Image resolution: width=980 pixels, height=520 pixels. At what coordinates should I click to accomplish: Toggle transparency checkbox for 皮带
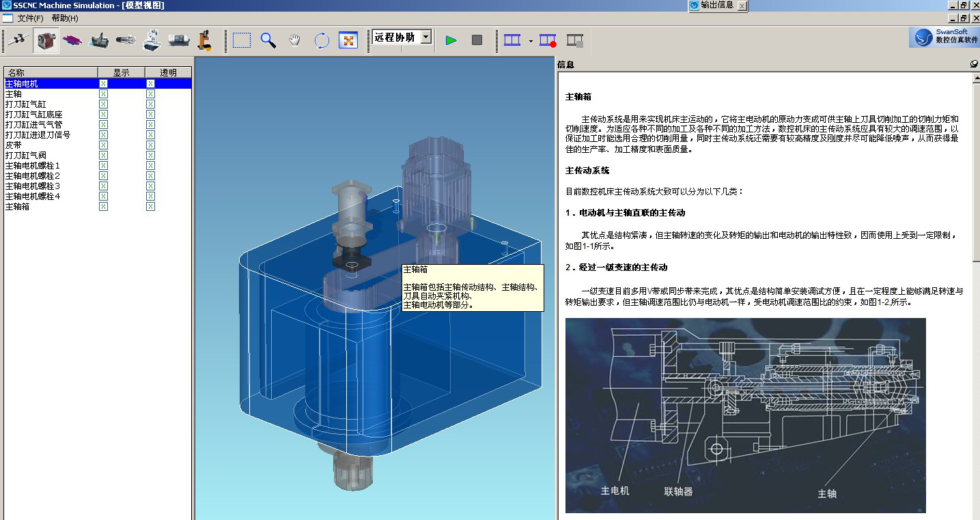150,145
